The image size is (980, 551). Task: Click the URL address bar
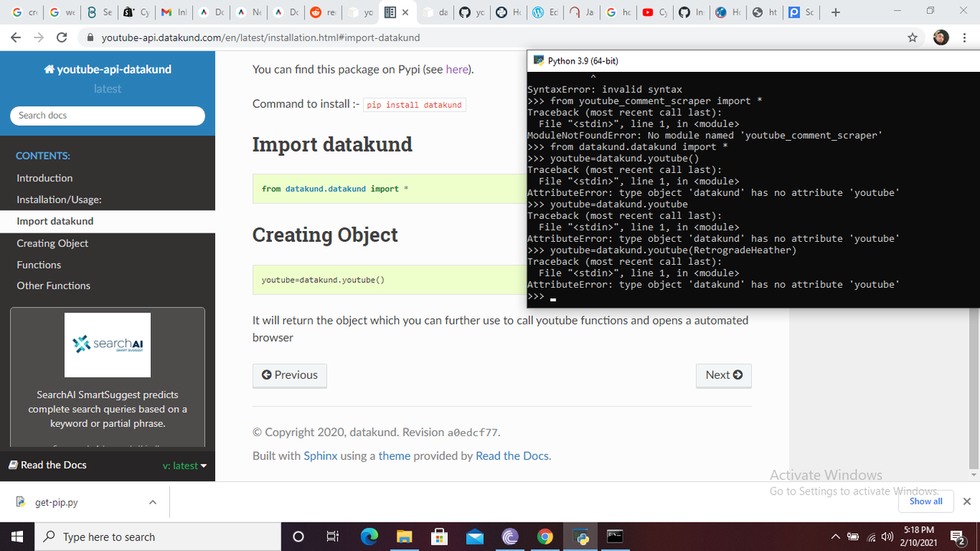(x=490, y=37)
